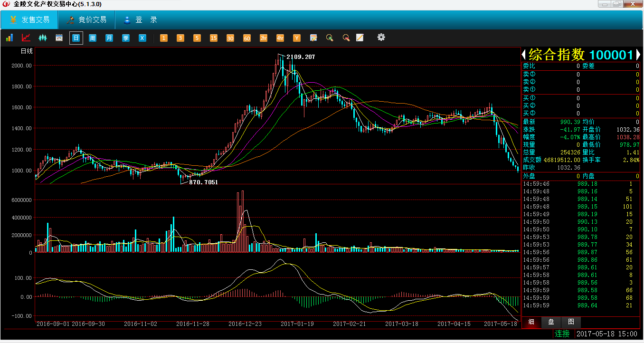Select daily period 日 button
Viewport: 644px width, 343px height.
click(x=76, y=38)
